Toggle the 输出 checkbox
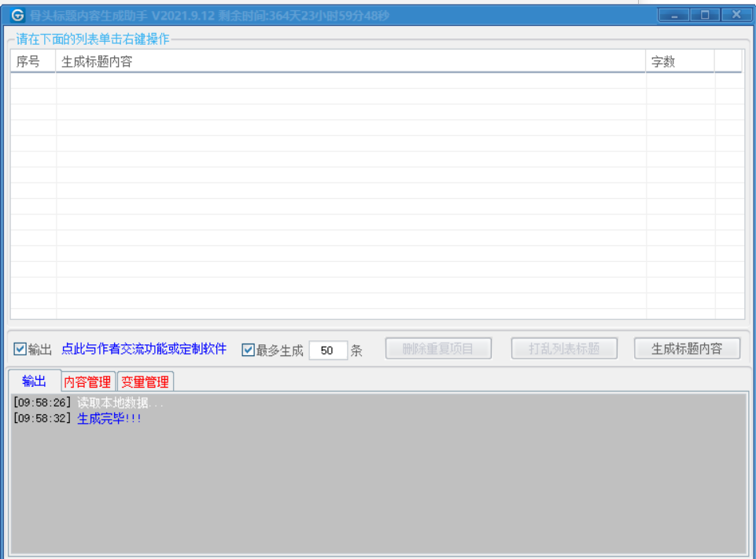This screenshot has height=559, width=756. tap(20, 349)
